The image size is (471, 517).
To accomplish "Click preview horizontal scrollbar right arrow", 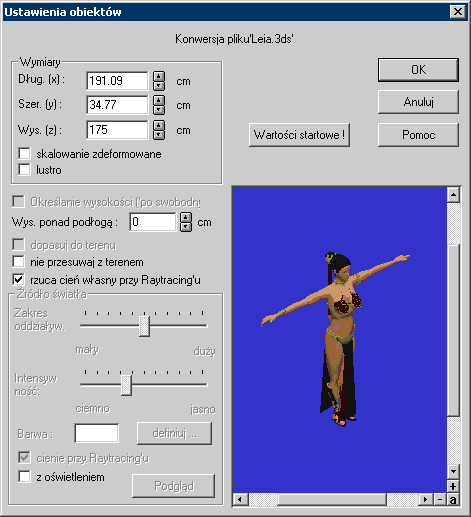I will click(x=426, y=499).
